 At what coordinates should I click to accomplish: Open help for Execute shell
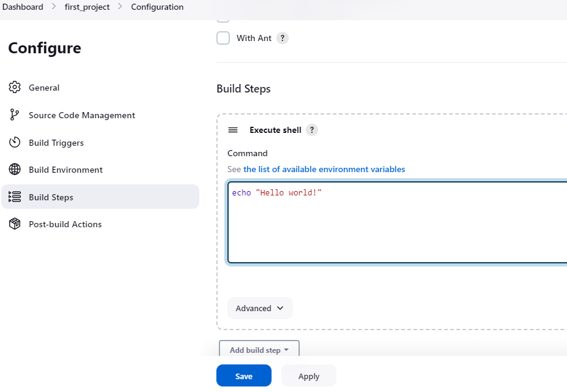(x=312, y=130)
